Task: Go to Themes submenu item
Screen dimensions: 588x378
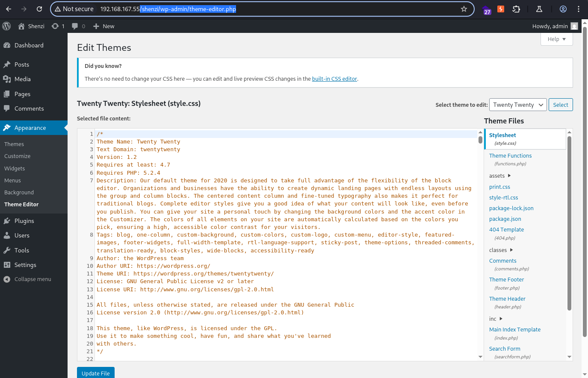Action: coord(14,144)
